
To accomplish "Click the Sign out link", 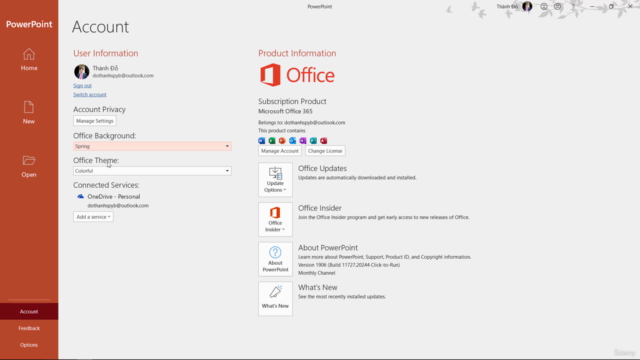I will pyautogui.click(x=82, y=85).
